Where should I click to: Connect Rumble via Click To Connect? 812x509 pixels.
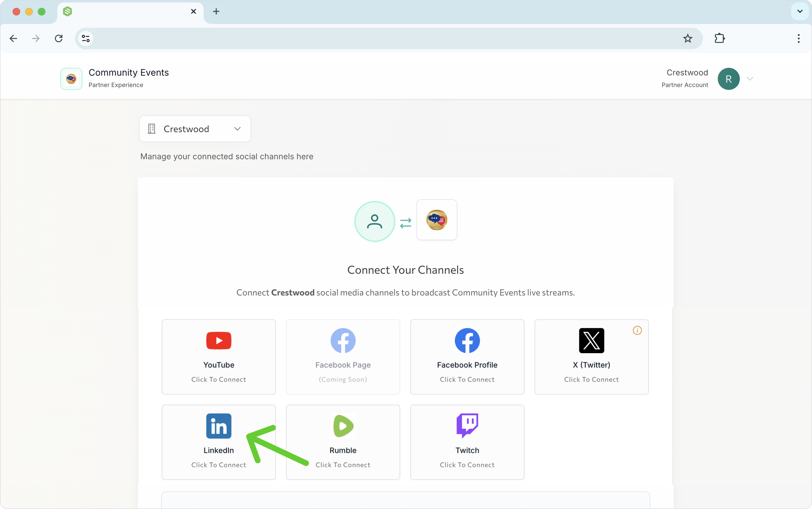click(343, 465)
